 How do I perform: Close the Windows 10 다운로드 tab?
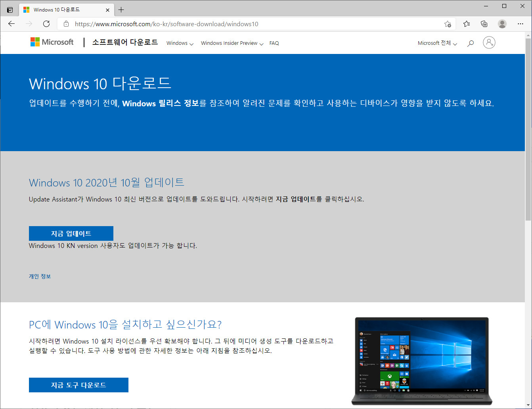[x=108, y=10]
